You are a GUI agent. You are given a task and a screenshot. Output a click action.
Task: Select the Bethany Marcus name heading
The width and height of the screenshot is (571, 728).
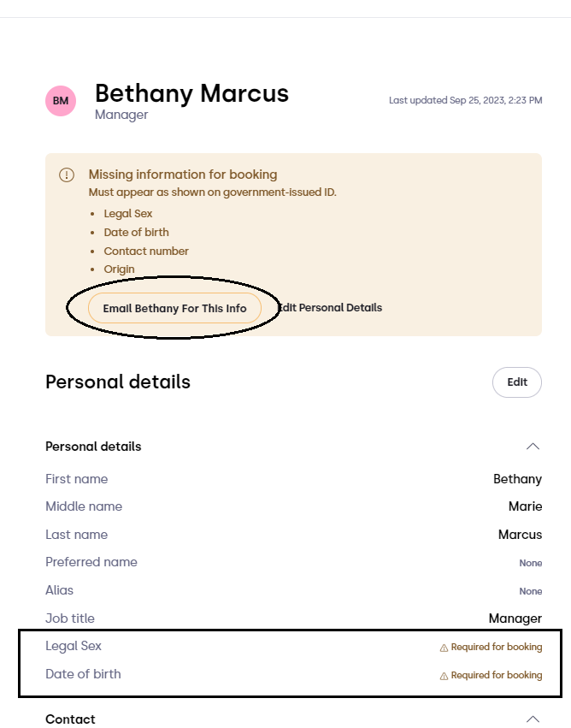tap(192, 93)
